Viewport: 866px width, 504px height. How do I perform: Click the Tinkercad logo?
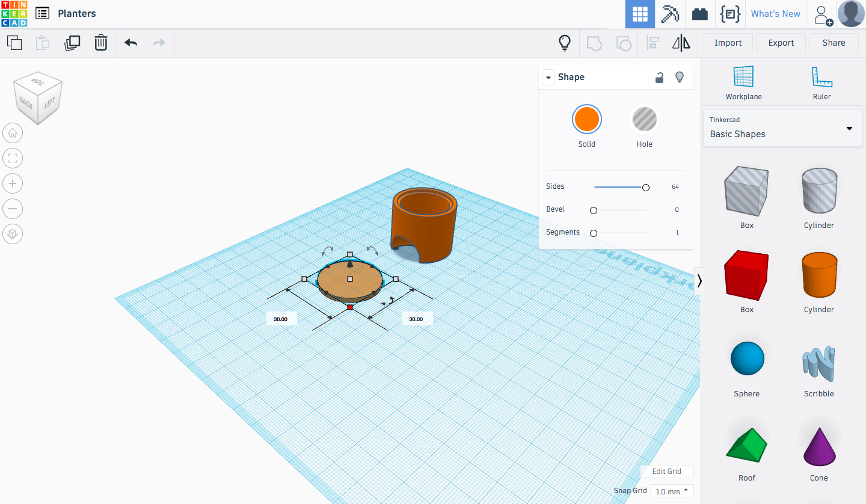[x=14, y=14]
